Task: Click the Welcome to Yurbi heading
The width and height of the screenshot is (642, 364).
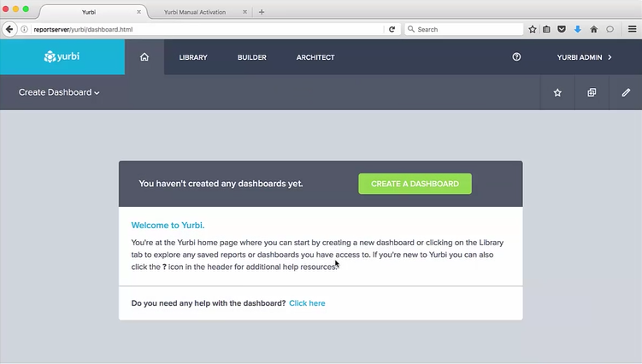Action: coord(168,226)
